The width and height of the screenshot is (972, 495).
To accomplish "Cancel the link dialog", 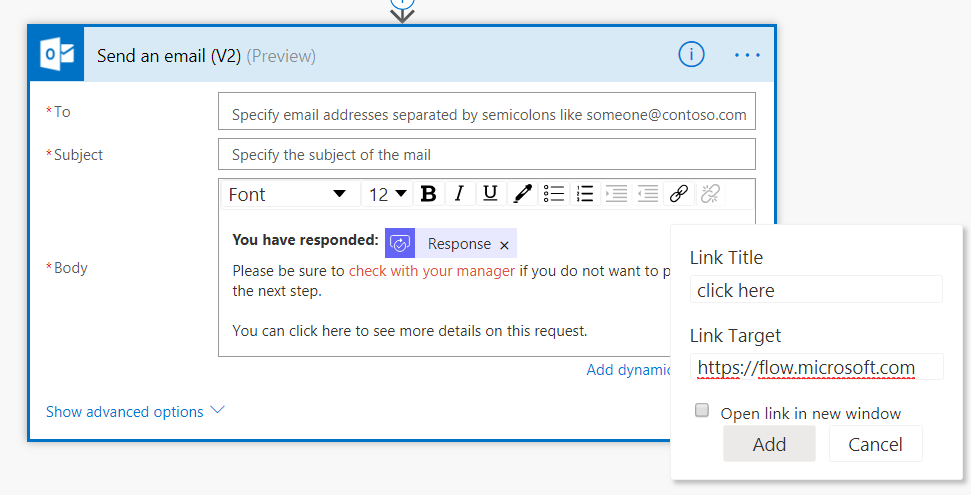I will tap(875, 444).
